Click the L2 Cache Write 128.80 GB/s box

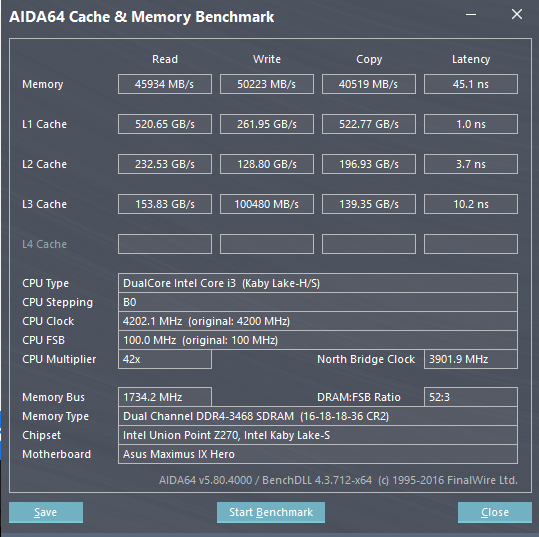[267, 164]
